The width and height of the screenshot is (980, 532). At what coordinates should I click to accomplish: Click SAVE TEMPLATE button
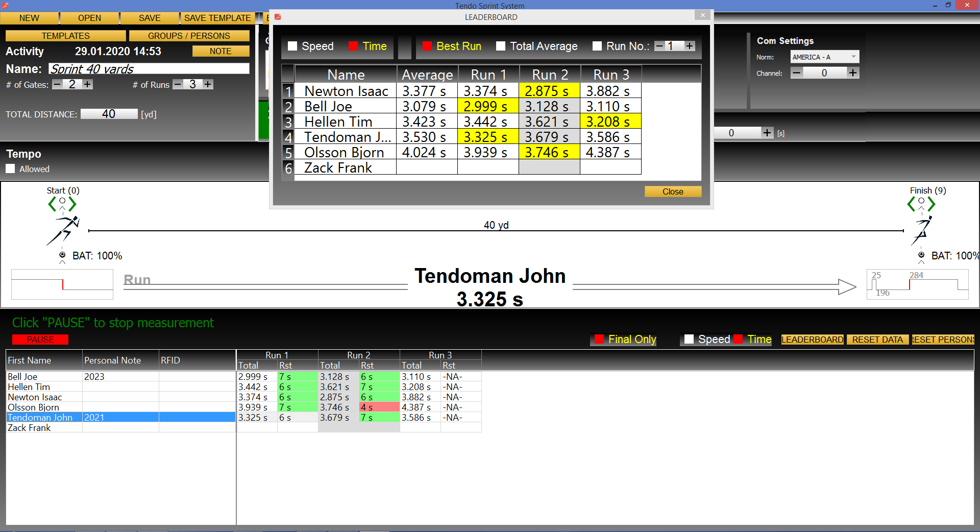point(217,18)
